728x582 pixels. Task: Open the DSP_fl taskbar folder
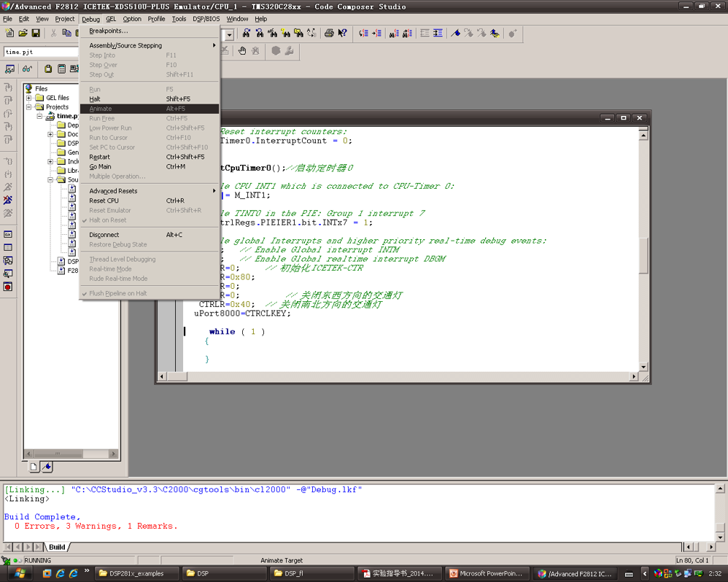point(311,574)
